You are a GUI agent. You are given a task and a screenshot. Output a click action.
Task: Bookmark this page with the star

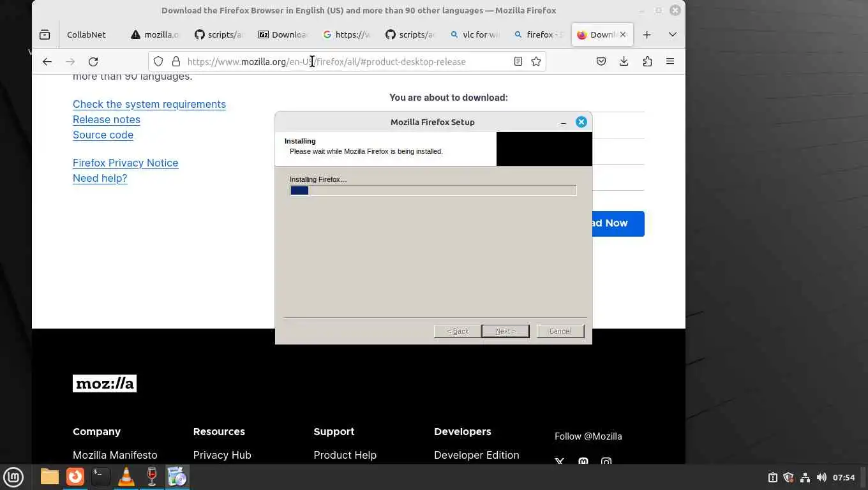tap(536, 61)
